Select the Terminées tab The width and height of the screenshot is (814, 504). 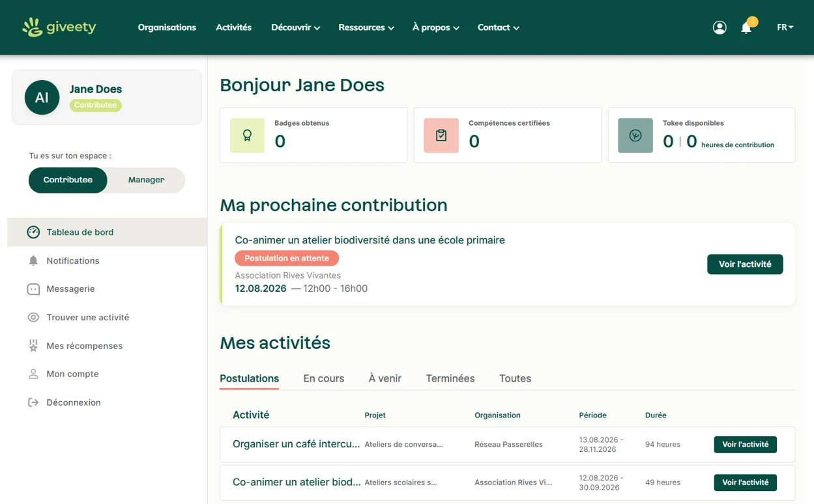coord(450,378)
